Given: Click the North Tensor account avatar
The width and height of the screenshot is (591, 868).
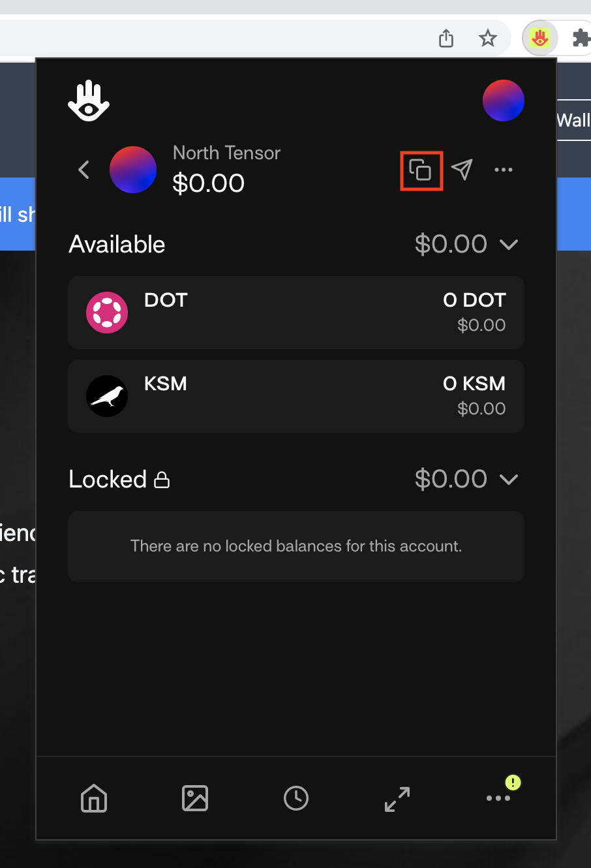Looking at the screenshot, I should tap(133, 170).
